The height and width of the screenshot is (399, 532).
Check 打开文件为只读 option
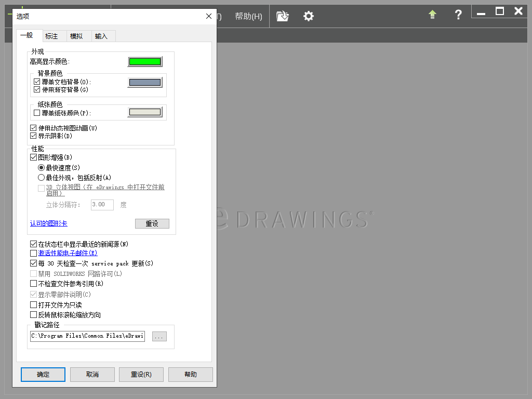[x=34, y=305]
